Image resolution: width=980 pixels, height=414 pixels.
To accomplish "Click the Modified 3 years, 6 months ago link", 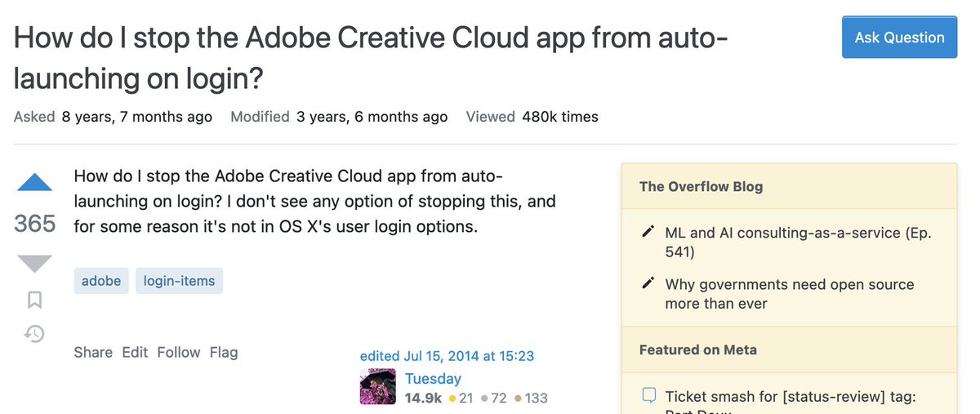I will coord(339,117).
